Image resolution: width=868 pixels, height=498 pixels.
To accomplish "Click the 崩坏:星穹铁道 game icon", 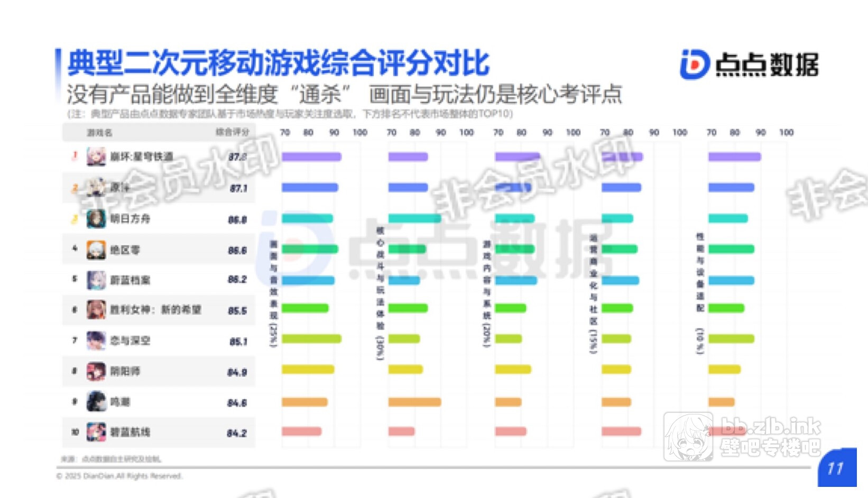I will [96, 156].
